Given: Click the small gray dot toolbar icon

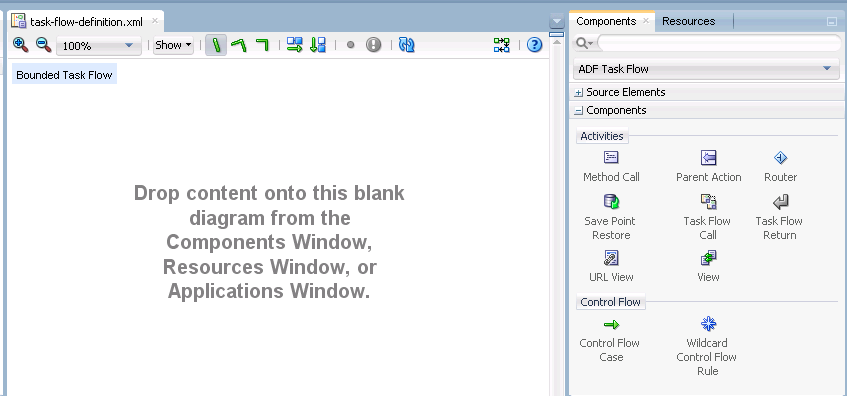Looking at the screenshot, I should [x=351, y=45].
